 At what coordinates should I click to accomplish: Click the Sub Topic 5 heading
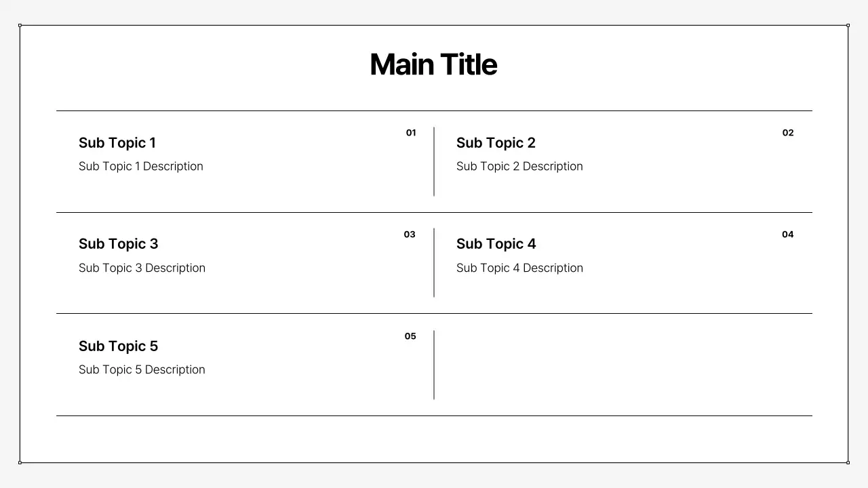(118, 346)
